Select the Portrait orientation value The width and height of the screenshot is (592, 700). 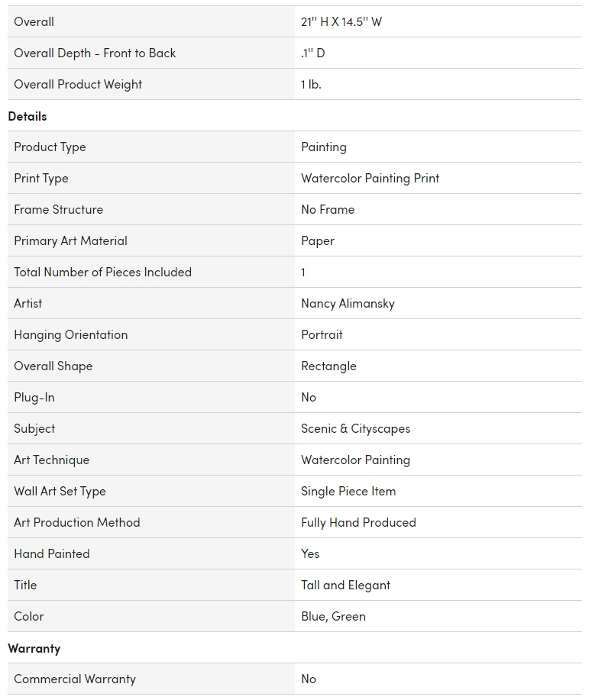point(322,334)
